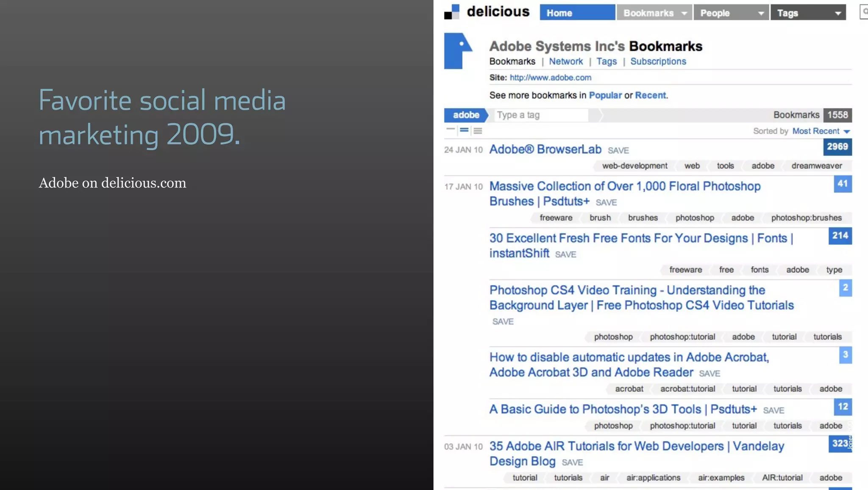
Task: View the 214 save count badge
Action: [840, 236]
